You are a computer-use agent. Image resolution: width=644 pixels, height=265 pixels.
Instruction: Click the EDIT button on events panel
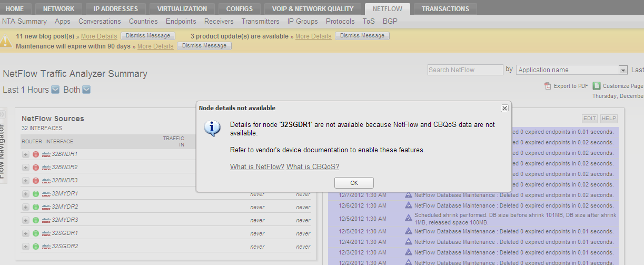[x=590, y=119]
